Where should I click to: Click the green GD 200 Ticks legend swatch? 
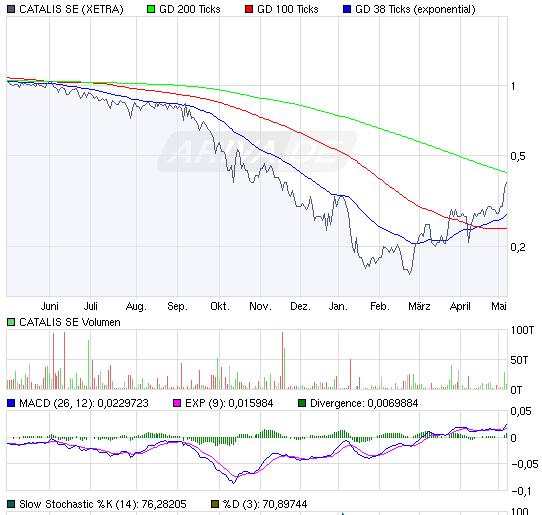coord(151,9)
